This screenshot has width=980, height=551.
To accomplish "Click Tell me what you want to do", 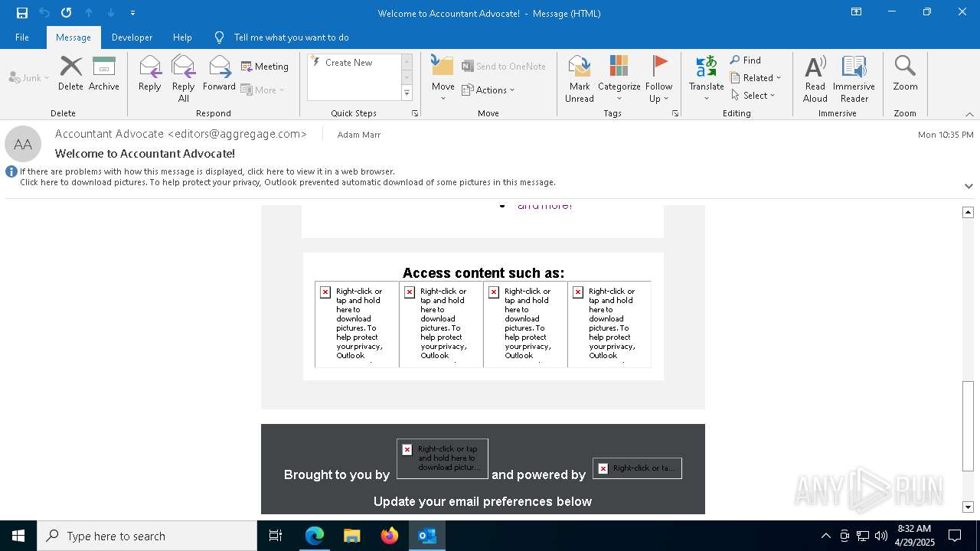I will (291, 37).
